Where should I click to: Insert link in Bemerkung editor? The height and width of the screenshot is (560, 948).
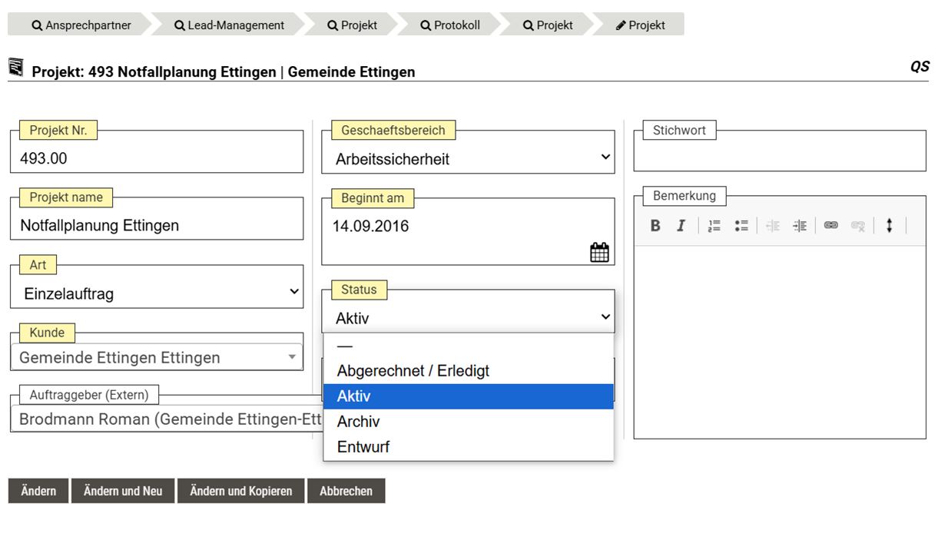[x=830, y=226]
